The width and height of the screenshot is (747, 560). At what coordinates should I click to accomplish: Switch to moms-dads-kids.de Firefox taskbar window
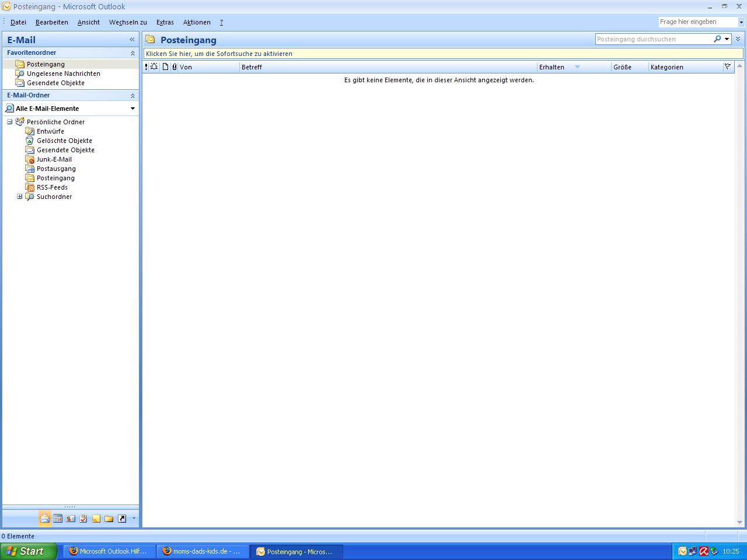click(203, 551)
